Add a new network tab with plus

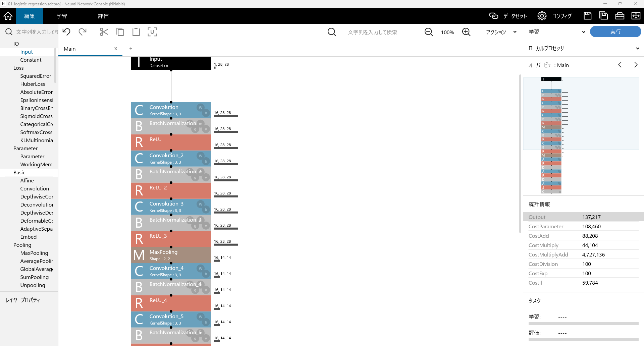click(131, 49)
